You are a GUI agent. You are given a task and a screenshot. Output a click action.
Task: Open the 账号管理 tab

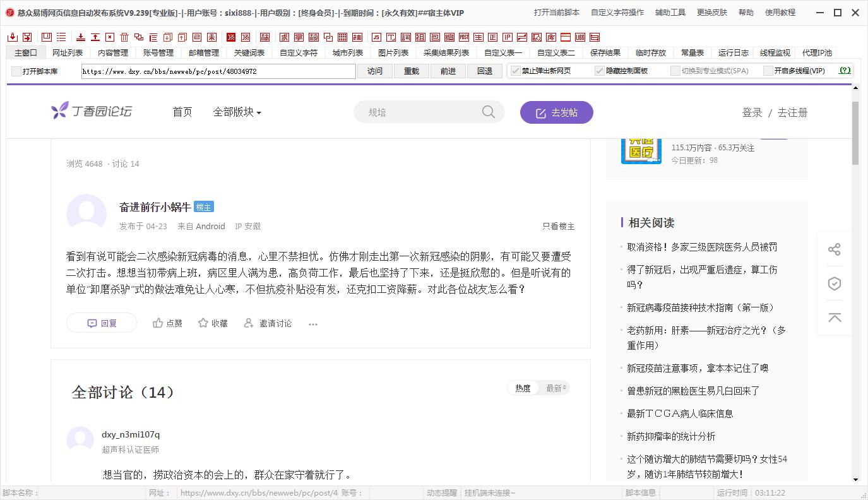158,53
